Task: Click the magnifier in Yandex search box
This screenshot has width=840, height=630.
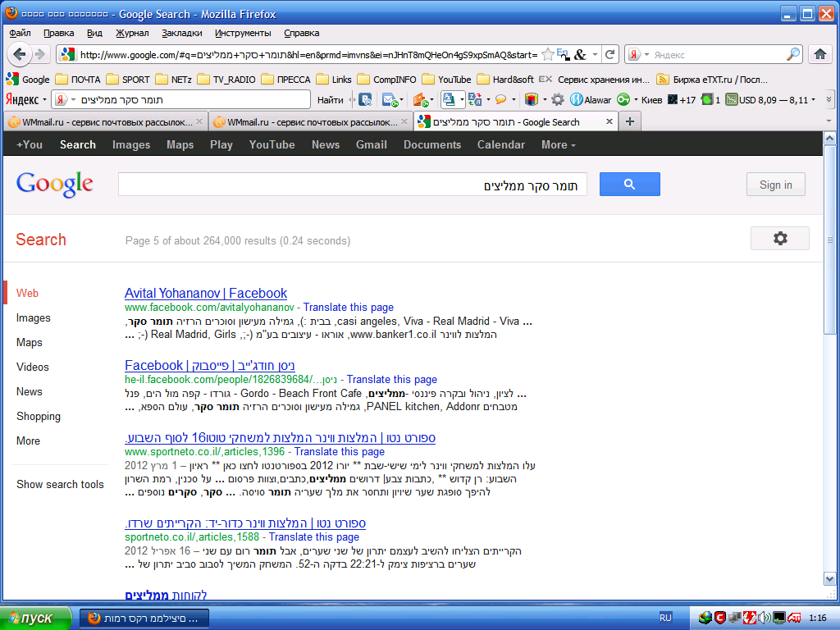Action: [x=793, y=55]
